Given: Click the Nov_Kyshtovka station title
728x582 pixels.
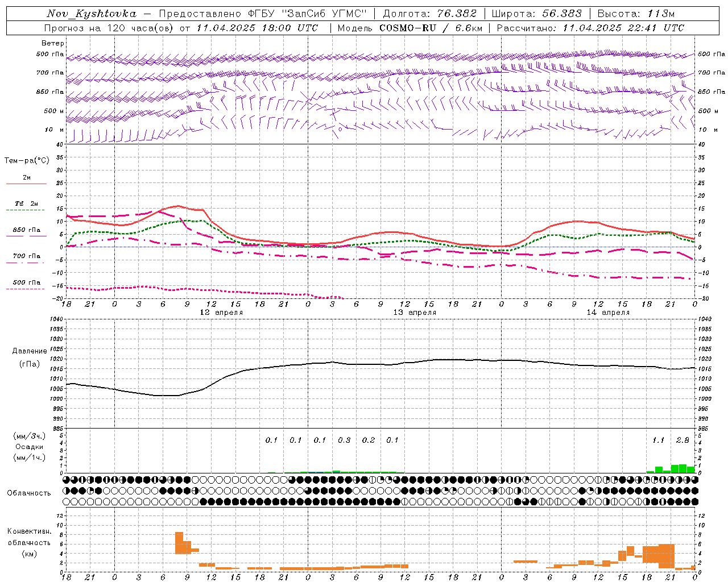Looking at the screenshot, I should click(92, 14).
